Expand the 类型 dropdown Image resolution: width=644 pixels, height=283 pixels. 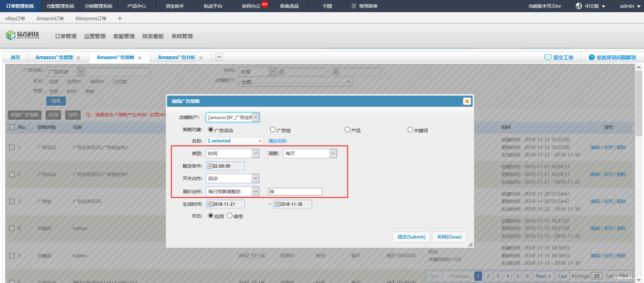click(256, 153)
